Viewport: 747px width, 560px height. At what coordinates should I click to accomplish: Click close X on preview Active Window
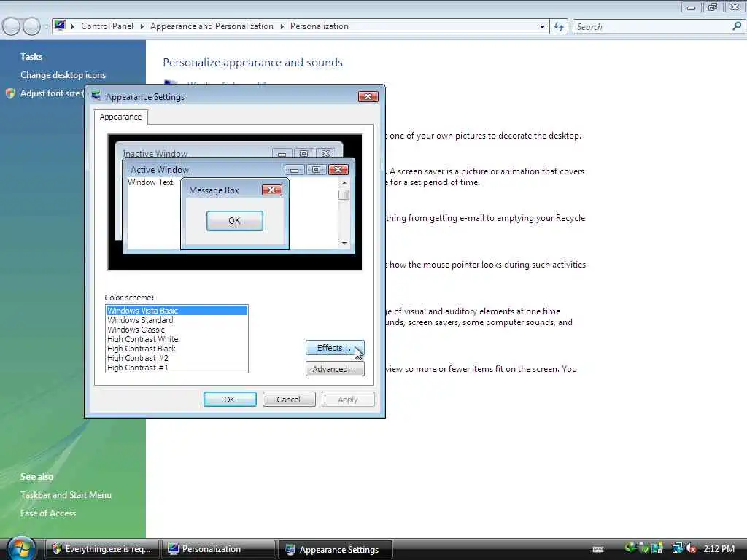tap(338, 169)
